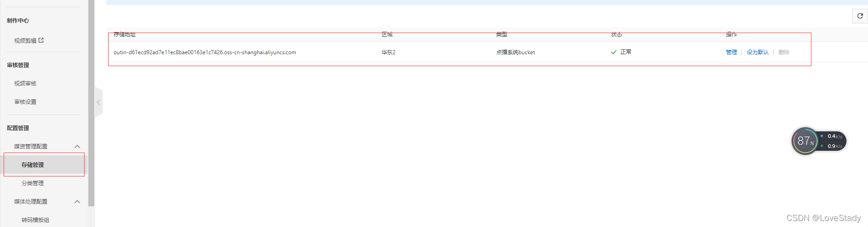Go to 分类管理 in the sidebar
The image size is (868, 227).
pyautogui.click(x=33, y=183)
